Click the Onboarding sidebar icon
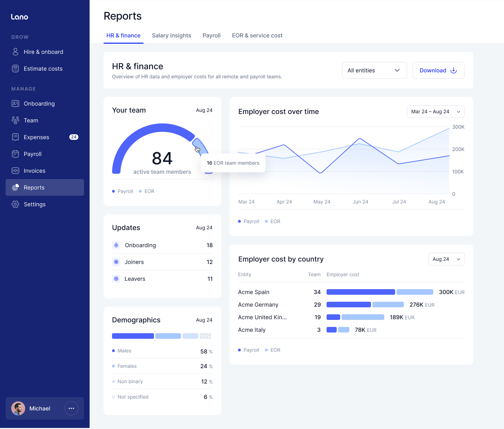The image size is (504, 429). click(15, 103)
